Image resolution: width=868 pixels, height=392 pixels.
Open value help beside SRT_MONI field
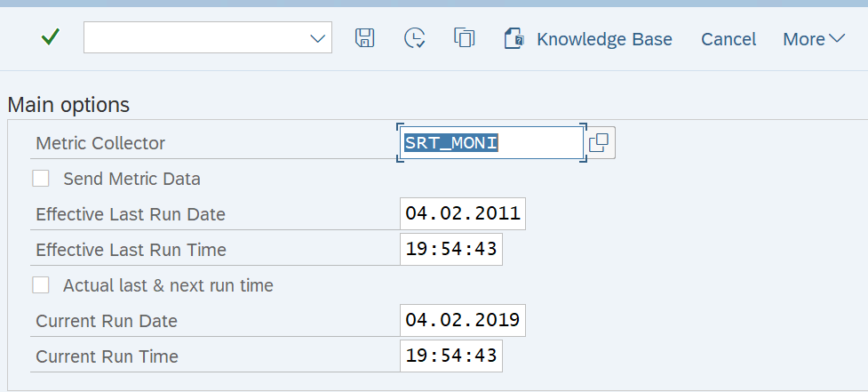pyautogui.click(x=600, y=142)
